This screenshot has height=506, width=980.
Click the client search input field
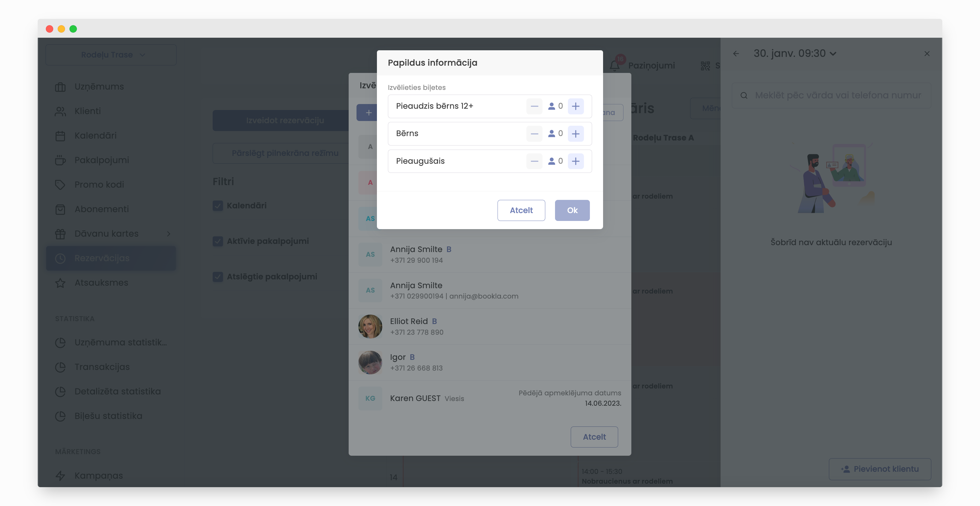[x=837, y=96]
